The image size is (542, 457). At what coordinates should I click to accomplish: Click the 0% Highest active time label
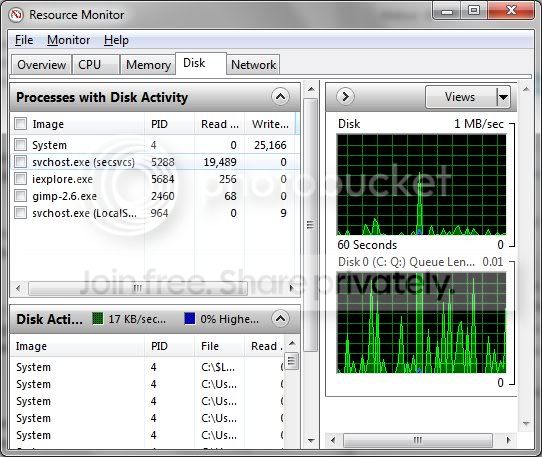click(229, 319)
